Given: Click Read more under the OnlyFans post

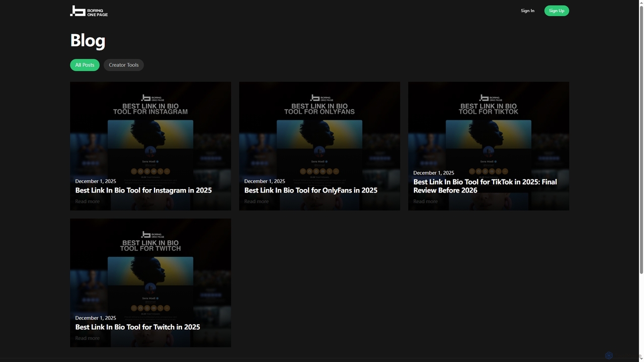Looking at the screenshot, I should pos(257,202).
